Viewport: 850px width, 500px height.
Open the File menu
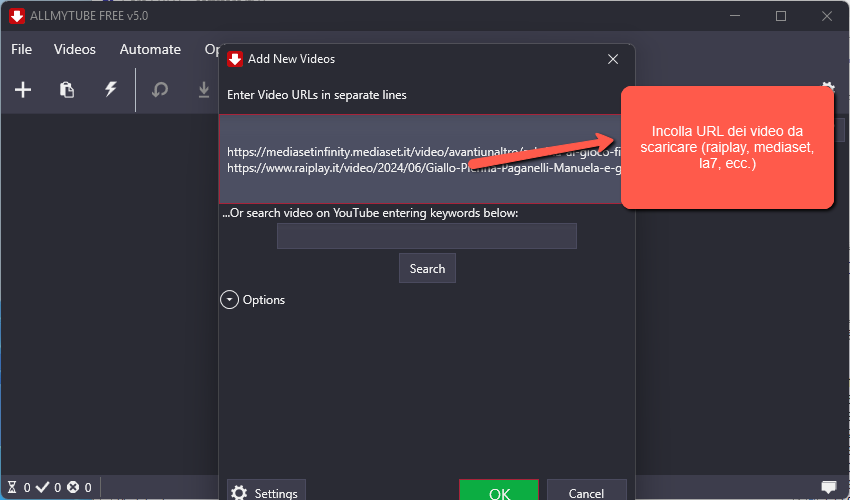click(22, 49)
